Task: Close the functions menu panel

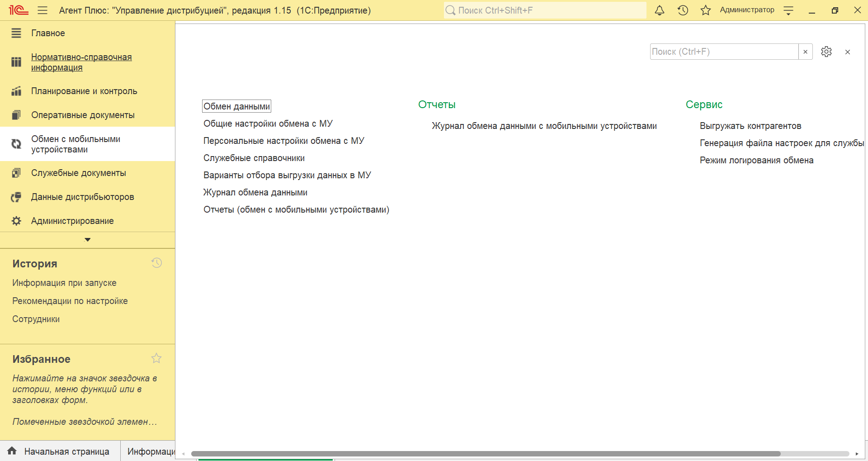Action: pyautogui.click(x=847, y=52)
